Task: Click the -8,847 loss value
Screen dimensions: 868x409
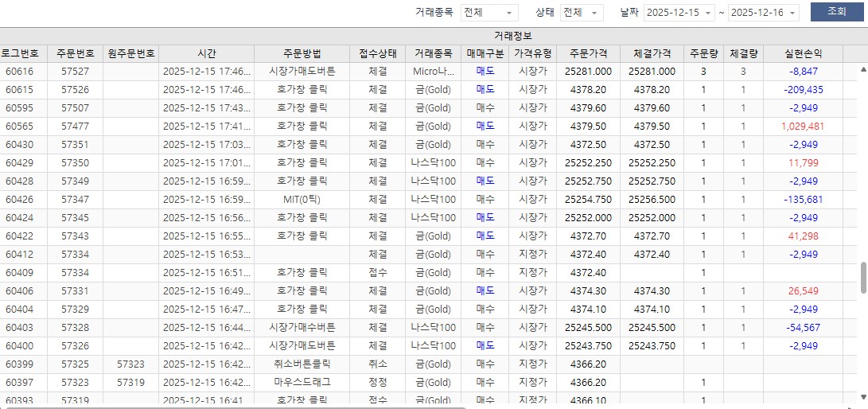Action: click(x=804, y=72)
